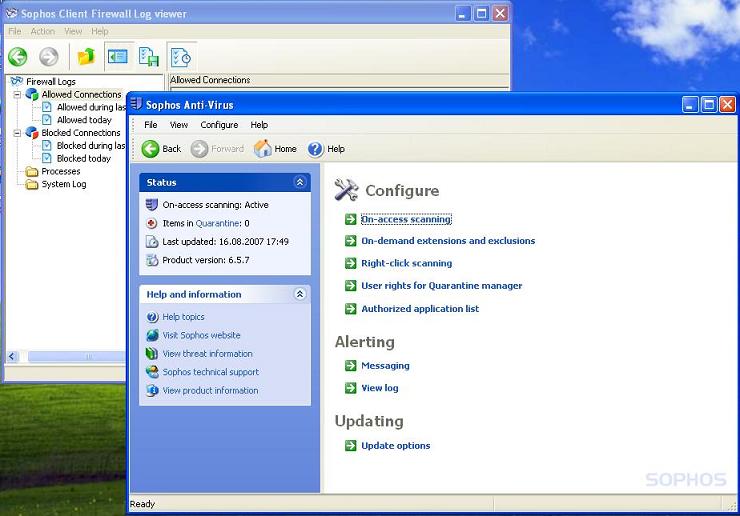Collapse the Status panel chevron
Image resolution: width=740 pixels, height=516 pixels.
point(300,182)
